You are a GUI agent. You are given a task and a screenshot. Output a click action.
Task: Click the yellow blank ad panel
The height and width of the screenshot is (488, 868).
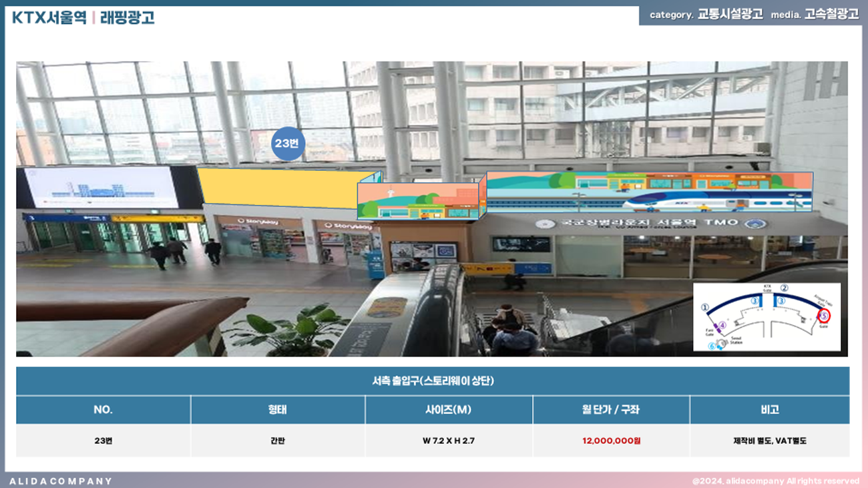[284, 187]
